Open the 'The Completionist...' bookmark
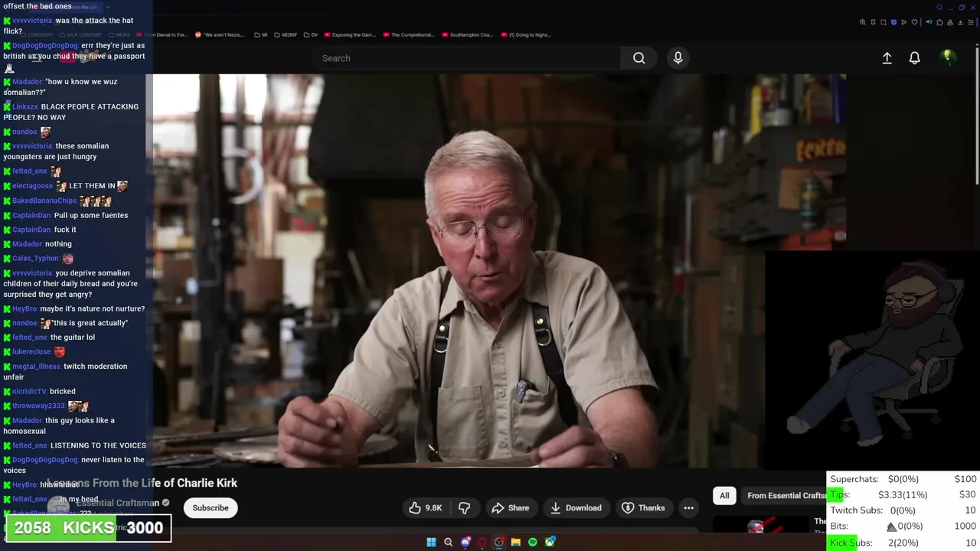The width and height of the screenshot is (980, 551). (x=408, y=34)
